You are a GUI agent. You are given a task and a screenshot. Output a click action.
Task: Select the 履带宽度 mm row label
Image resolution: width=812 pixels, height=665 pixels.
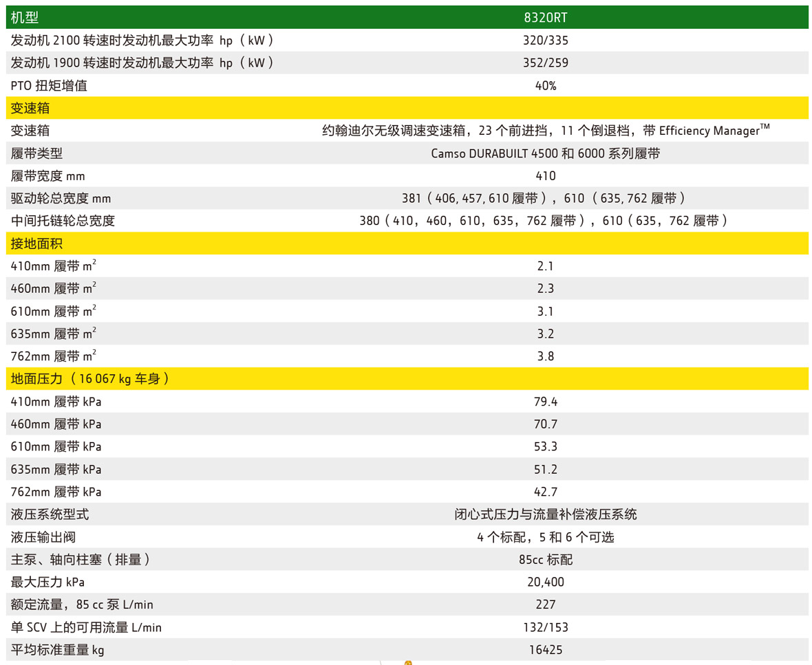pos(47,176)
